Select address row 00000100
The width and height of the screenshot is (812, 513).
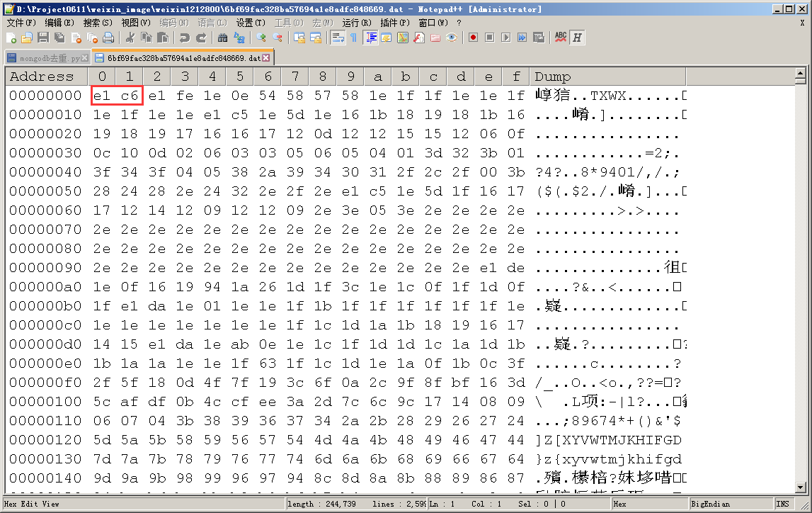click(x=45, y=402)
